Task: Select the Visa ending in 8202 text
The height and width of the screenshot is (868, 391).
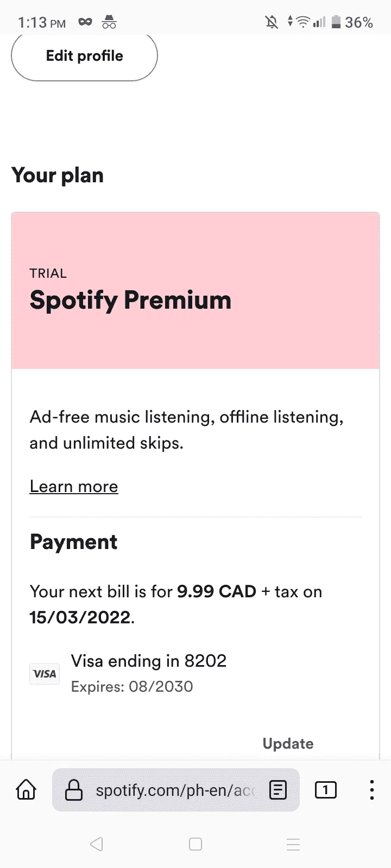Action: 149,661
